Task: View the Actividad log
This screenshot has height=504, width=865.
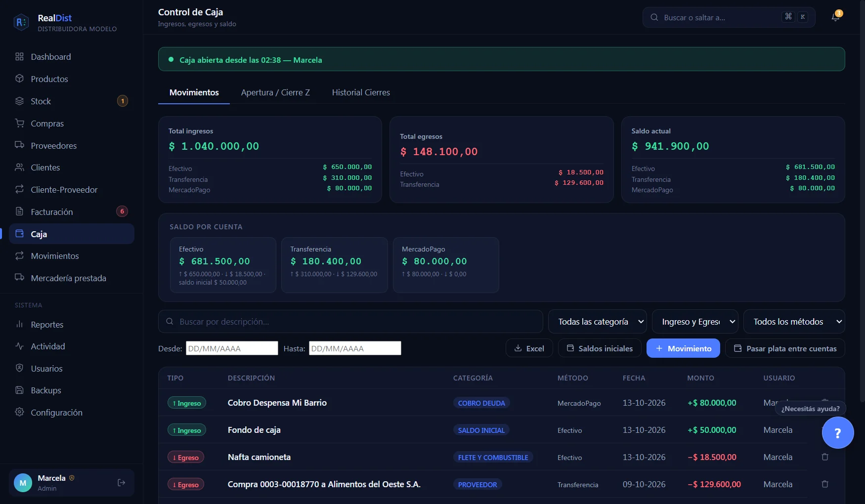Action: [72, 346]
